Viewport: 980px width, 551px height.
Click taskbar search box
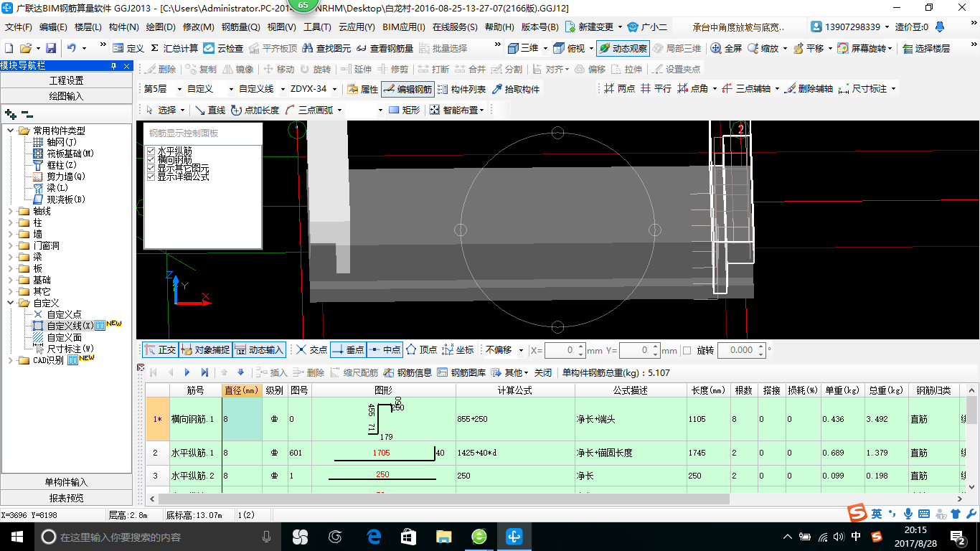(157, 536)
